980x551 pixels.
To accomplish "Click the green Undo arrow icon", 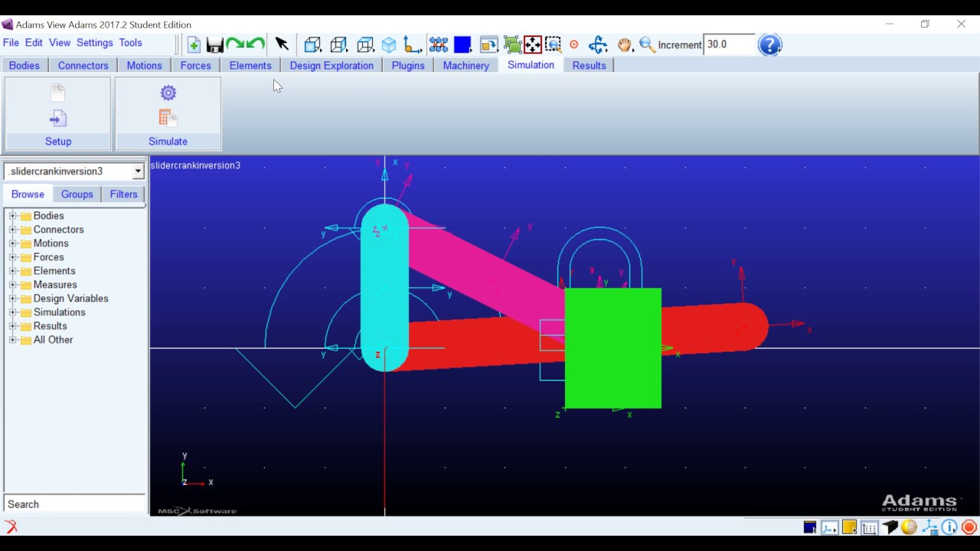I will [x=256, y=45].
